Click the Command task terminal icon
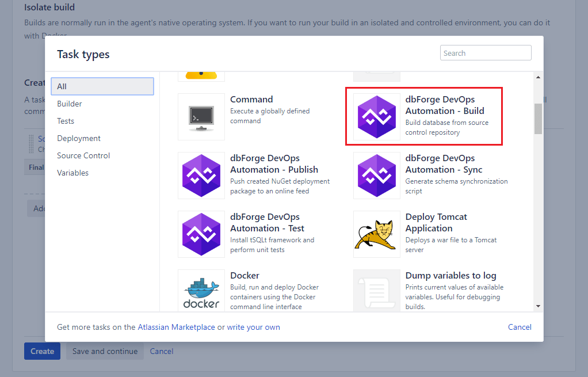The width and height of the screenshot is (588, 377). 201,117
